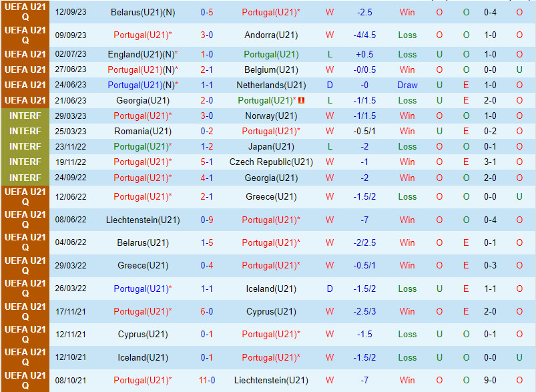Select the Japan(U21) team name
536x392 pixels.
[x=271, y=146]
